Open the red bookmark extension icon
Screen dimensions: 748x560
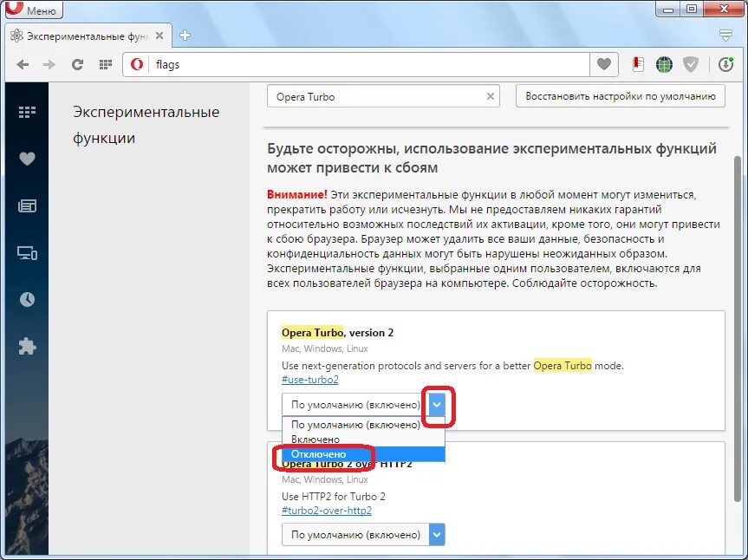click(x=638, y=64)
